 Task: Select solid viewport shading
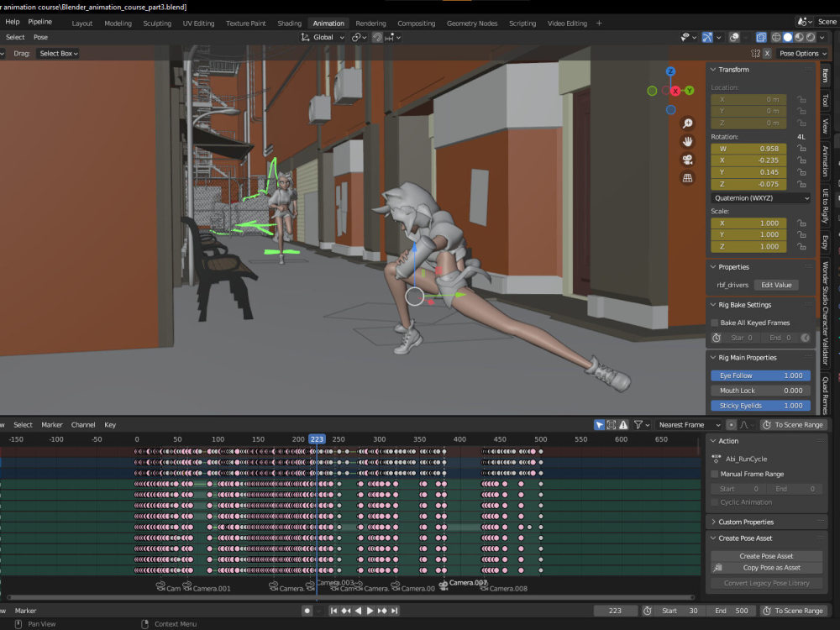point(788,37)
